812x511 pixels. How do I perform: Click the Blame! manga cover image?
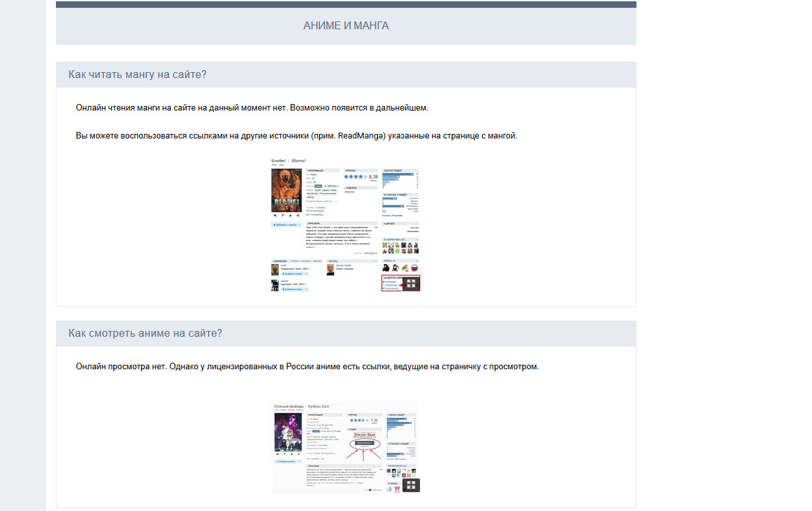(286, 191)
